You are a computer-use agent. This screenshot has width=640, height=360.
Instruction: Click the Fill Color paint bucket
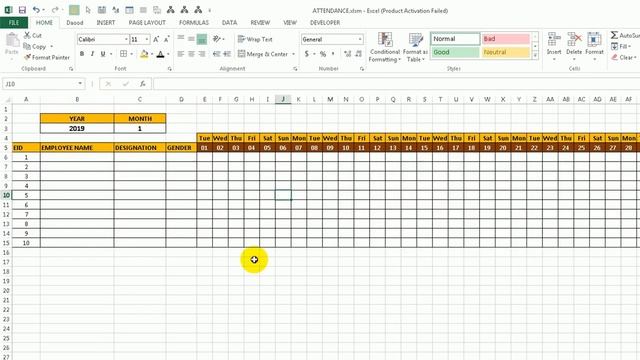coord(144,54)
